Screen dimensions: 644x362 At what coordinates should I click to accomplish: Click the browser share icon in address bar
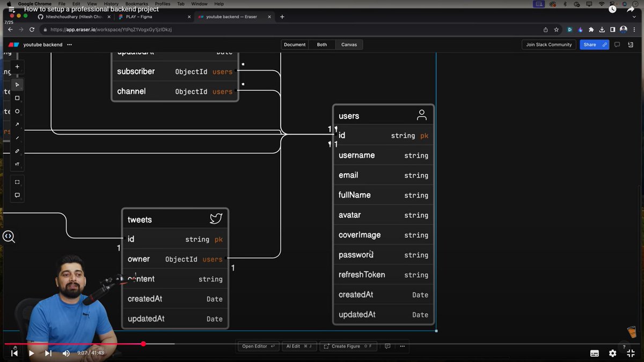click(x=546, y=29)
